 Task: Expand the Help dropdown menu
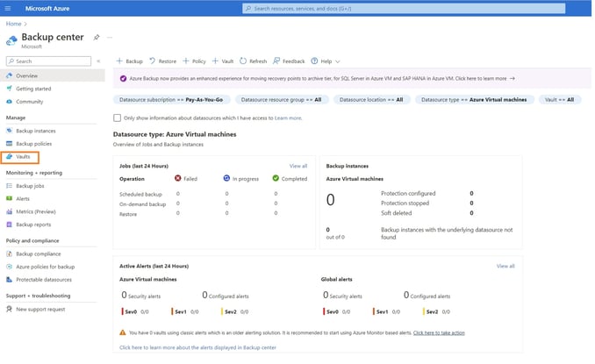click(x=326, y=61)
